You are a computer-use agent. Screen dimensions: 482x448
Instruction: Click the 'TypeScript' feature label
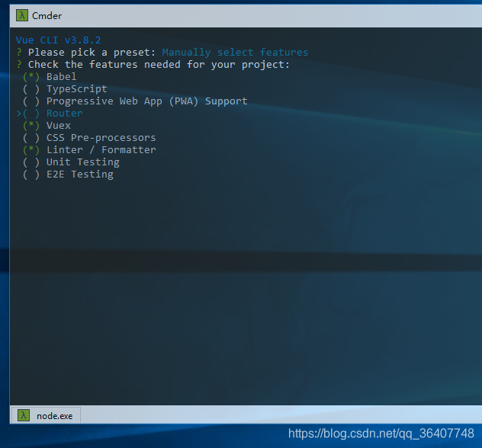[77, 88]
